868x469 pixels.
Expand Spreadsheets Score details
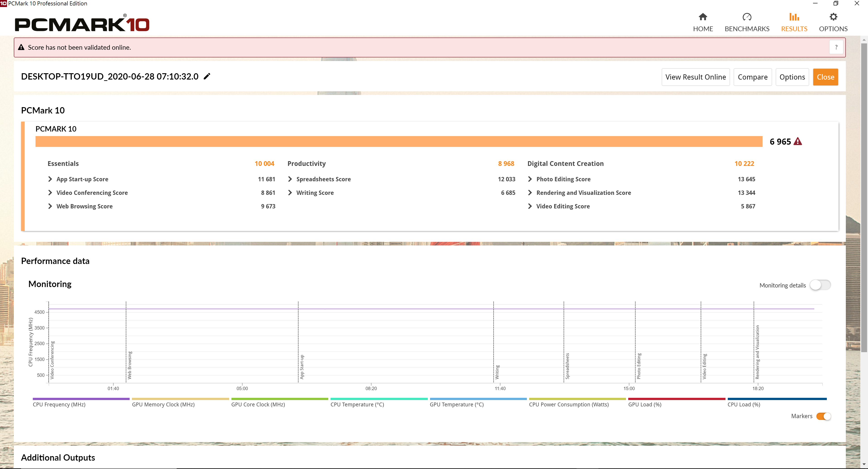click(x=290, y=179)
